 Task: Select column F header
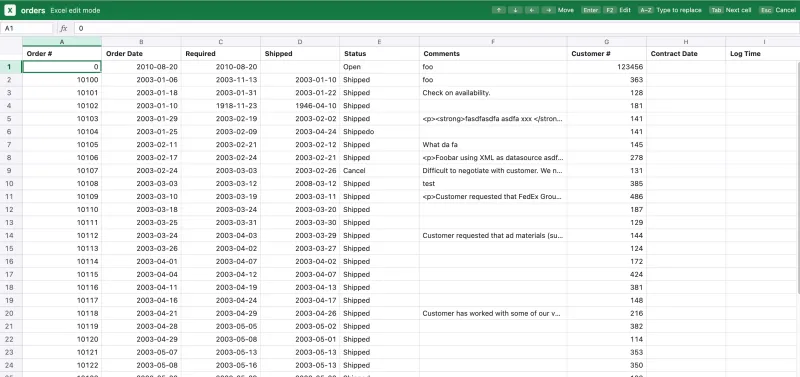493,42
